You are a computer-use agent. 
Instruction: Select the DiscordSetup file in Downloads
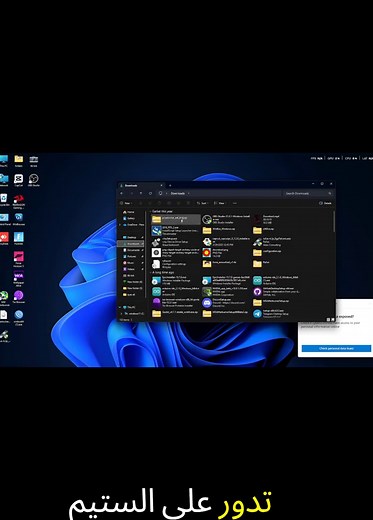227,302
